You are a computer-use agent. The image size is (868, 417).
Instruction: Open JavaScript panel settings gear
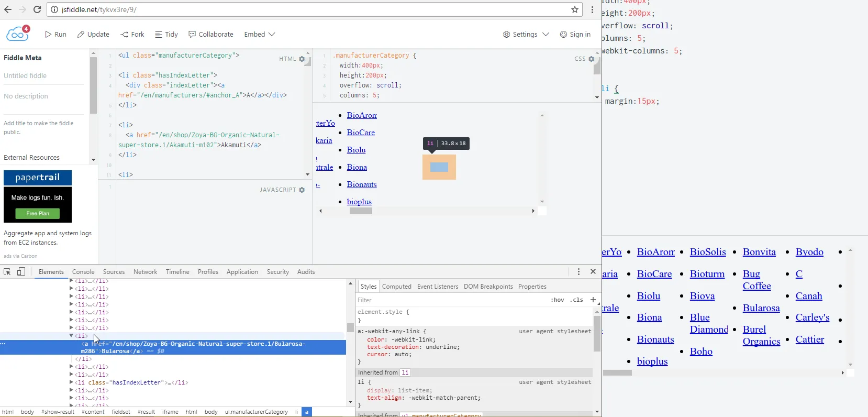(x=302, y=190)
